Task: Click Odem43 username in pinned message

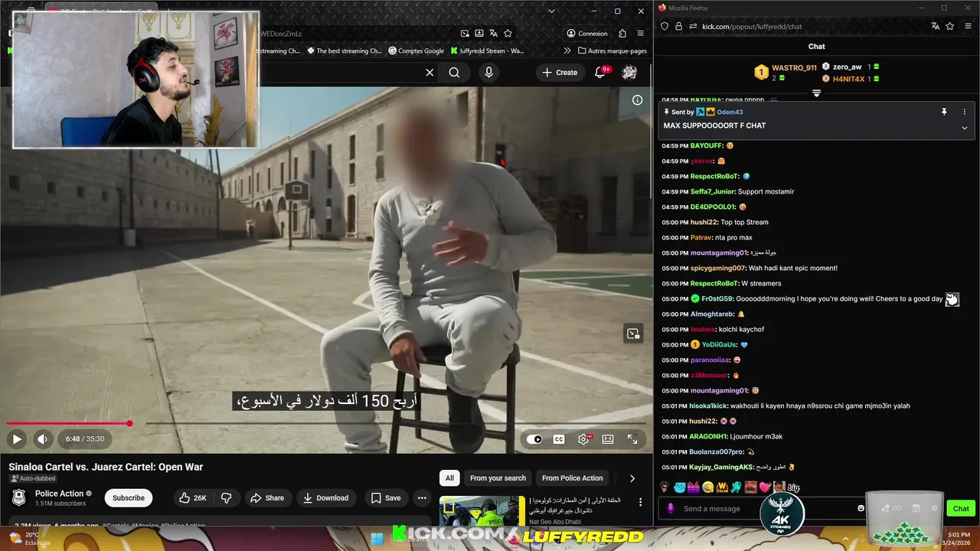Action: tap(730, 112)
